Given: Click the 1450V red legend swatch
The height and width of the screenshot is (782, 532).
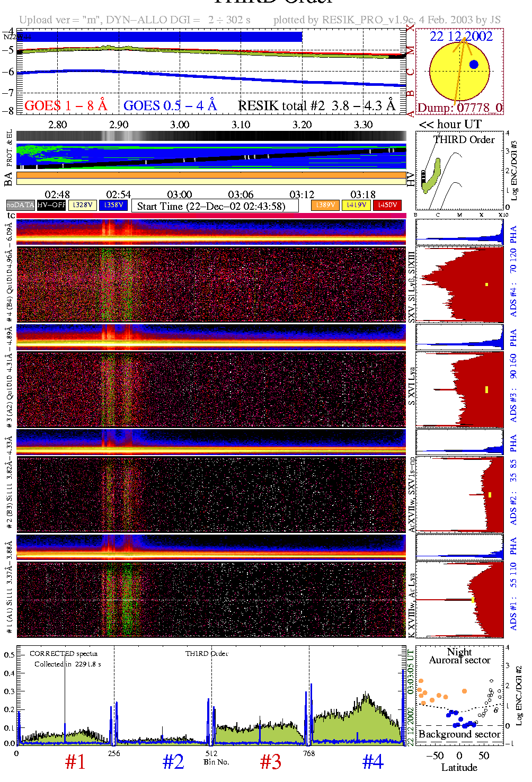Looking at the screenshot, I should [387, 205].
